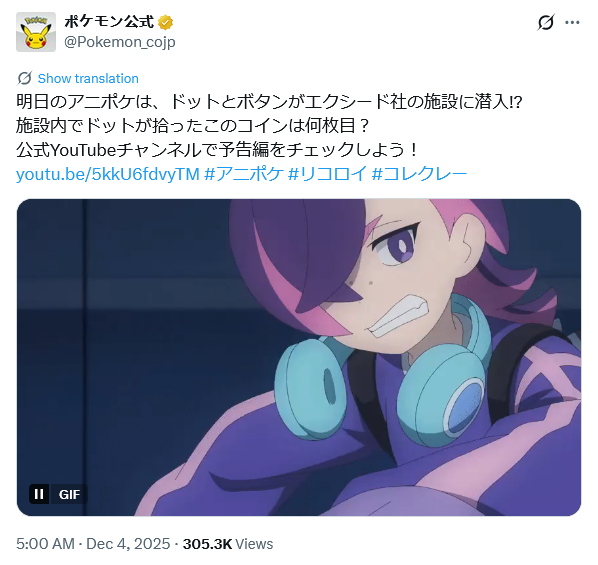598x565 pixels.
Task: Click the GIF label badge
Action: 69,494
